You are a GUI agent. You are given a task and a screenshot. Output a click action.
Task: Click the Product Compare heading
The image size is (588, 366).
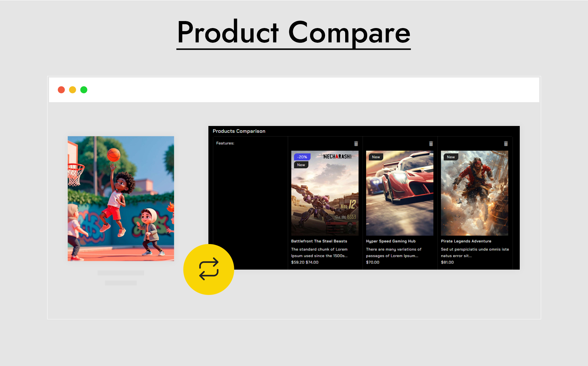[293, 32]
